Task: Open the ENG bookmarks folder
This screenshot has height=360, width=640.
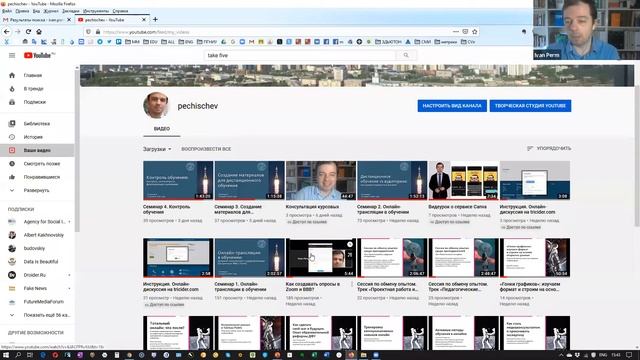Action: pyautogui.click(x=186, y=42)
